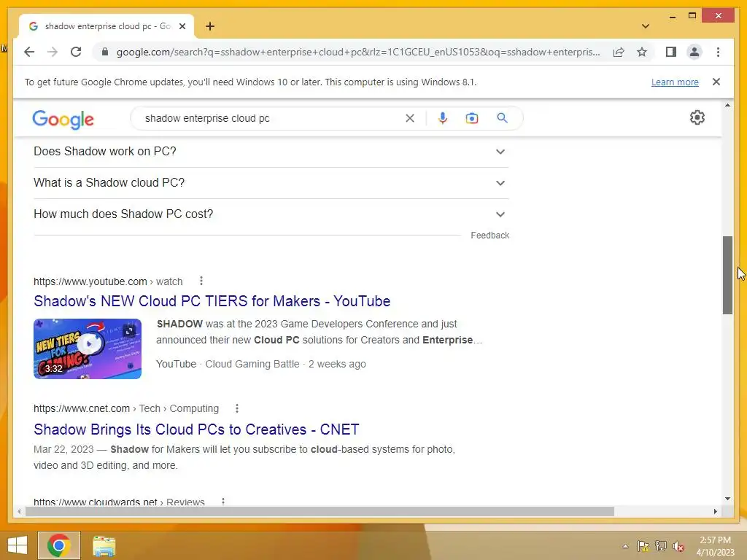Close the shadow enterprise cloud pc tab
747x560 pixels.
182,26
